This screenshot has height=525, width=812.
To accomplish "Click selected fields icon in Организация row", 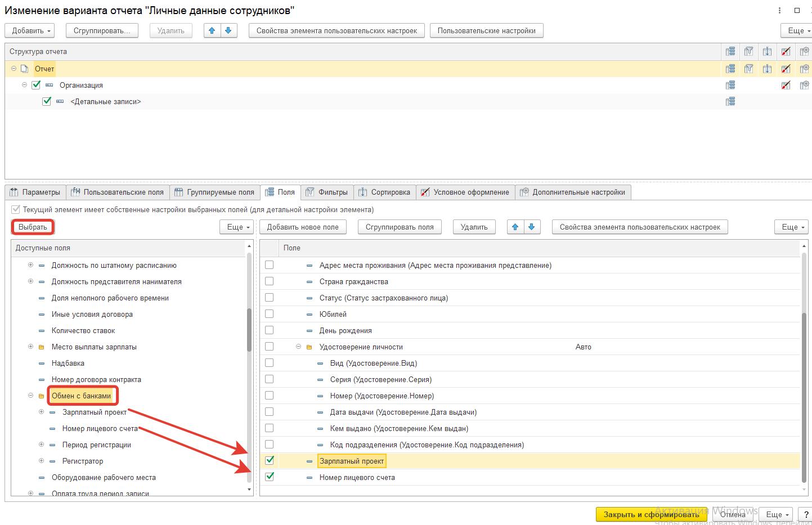I will (x=730, y=85).
